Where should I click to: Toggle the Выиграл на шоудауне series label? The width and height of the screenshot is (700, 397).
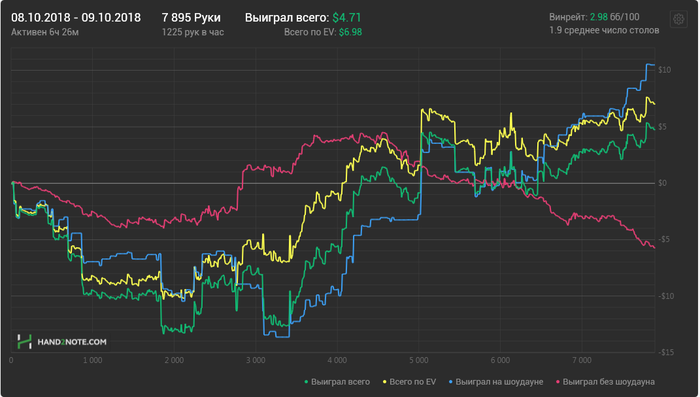point(499,382)
